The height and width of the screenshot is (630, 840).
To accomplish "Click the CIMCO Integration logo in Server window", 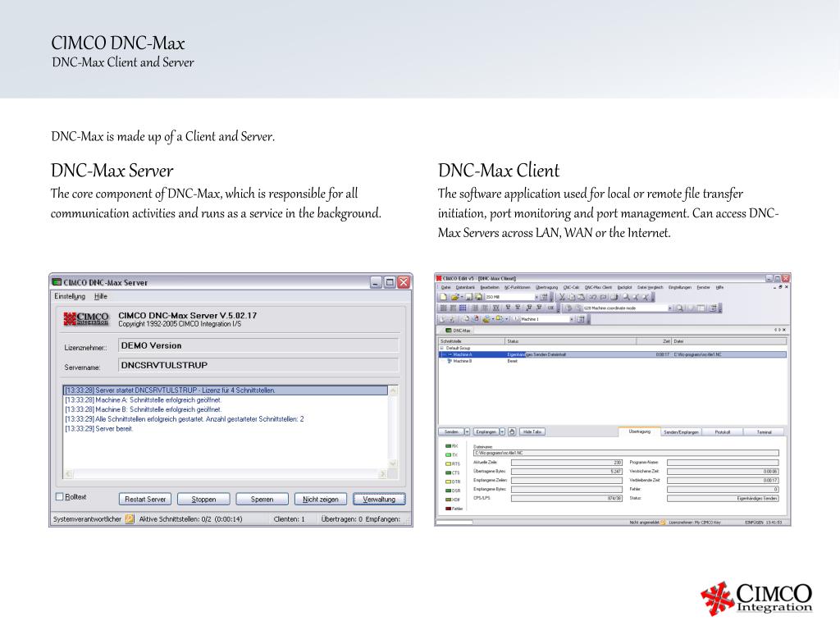I will 86,319.
